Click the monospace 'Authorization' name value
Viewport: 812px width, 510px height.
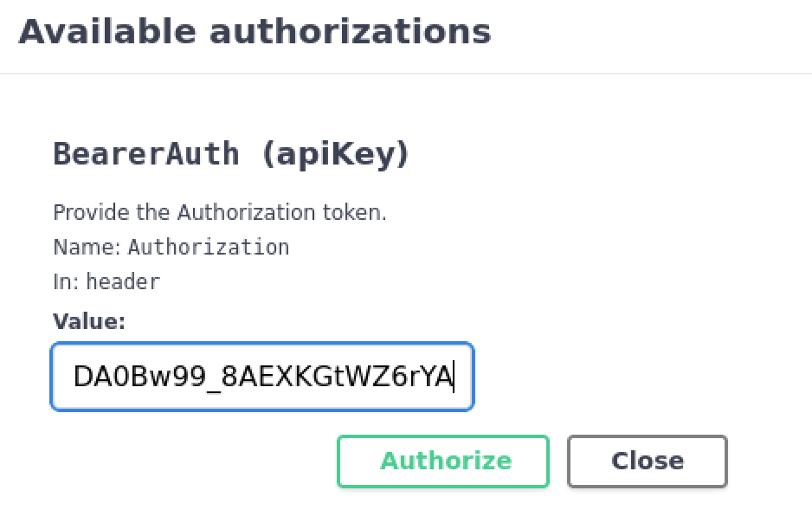(x=209, y=247)
